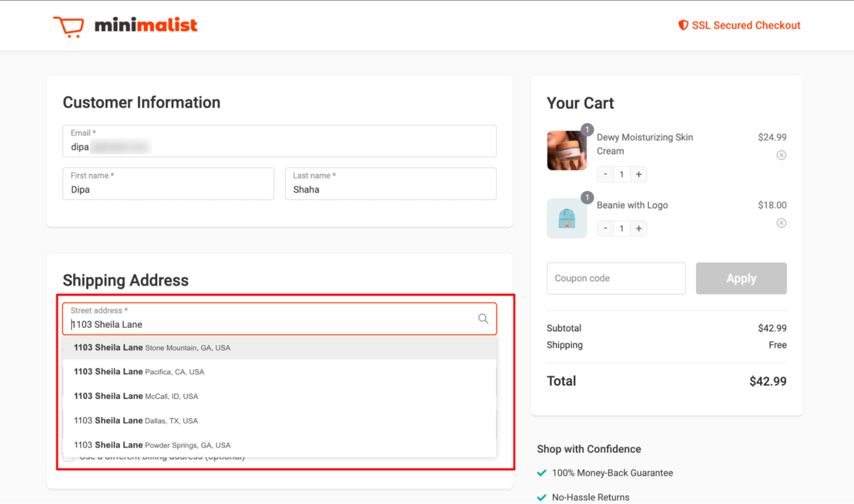Click the checkmark beside Money-Back Guarantee

click(542, 472)
